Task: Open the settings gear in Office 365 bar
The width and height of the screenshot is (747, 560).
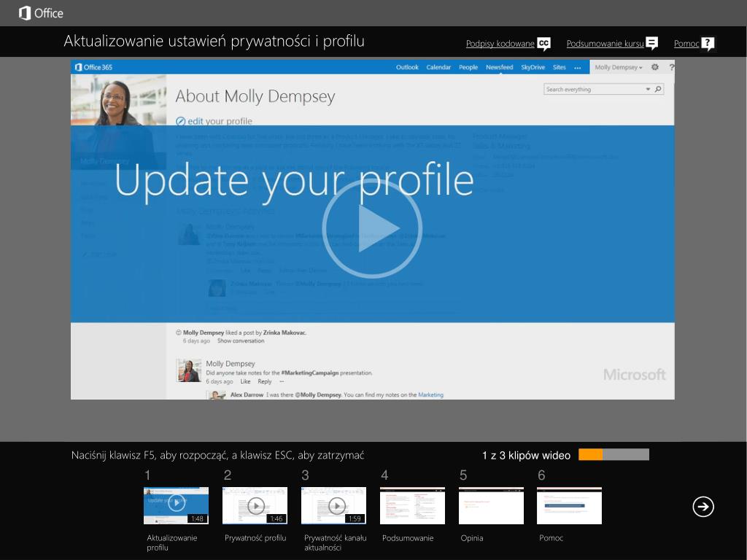Action: pyautogui.click(x=655, y=67)
